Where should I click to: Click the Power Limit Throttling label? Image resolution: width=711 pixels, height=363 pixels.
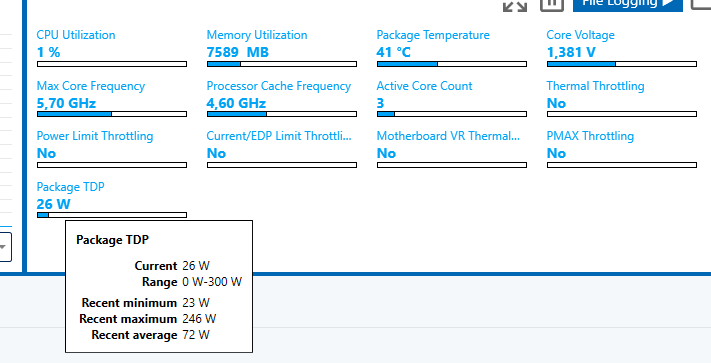click(x=95, y=136)
